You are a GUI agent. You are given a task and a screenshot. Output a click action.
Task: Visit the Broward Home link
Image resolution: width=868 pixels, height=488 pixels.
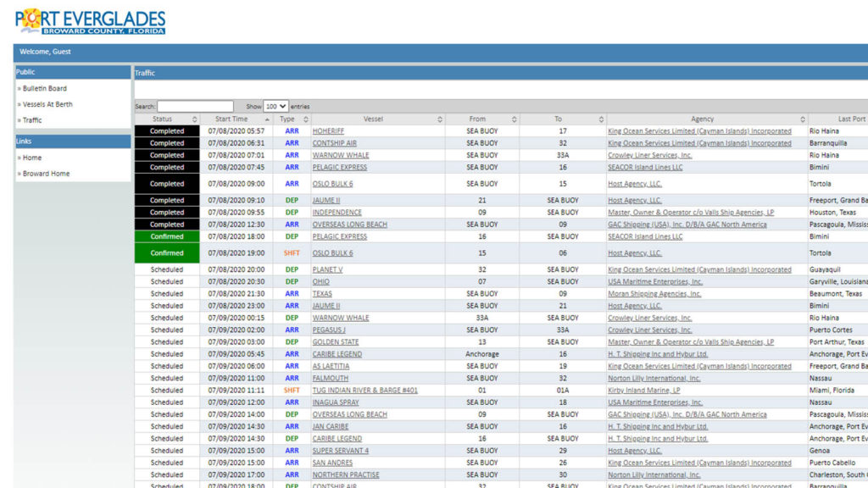click(x=47, y=174)
